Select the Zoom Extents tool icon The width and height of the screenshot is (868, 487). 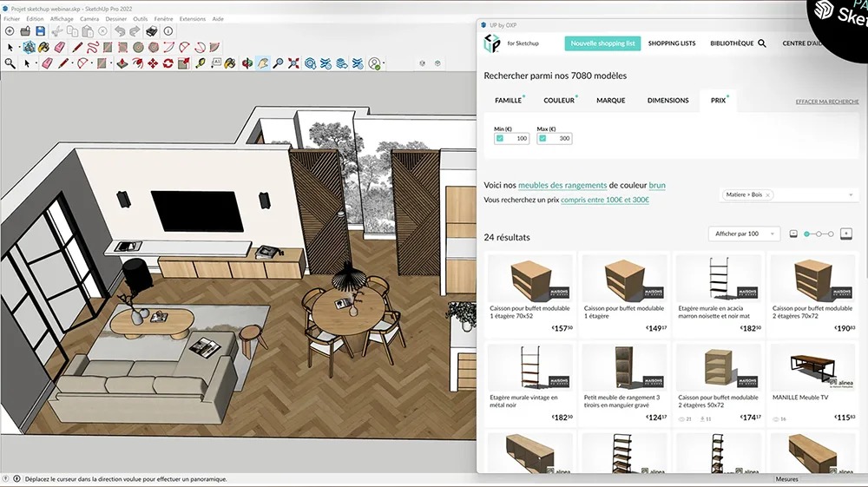[x=293, y=63]
